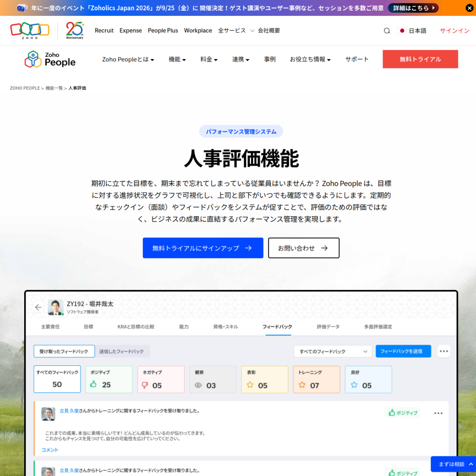The image size is (476, 476).
Task: Click the arrow on お問い合わせ button
Action: pyautogui.click(x=324, y=248)
